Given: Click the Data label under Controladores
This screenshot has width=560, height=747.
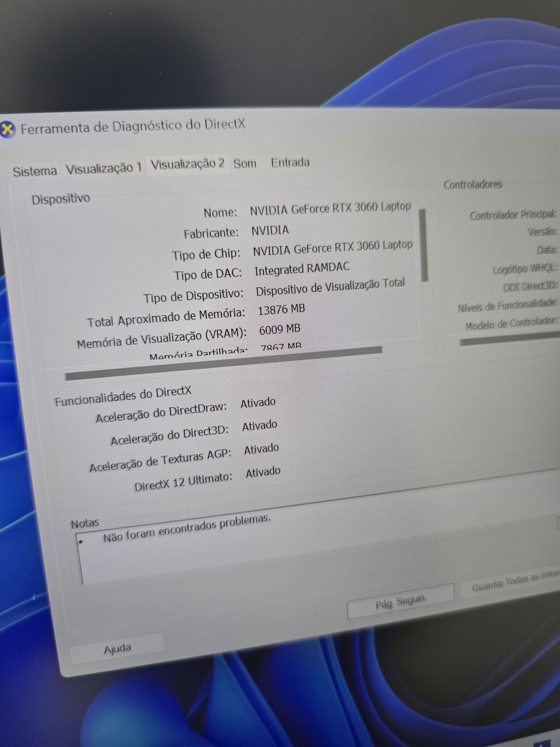Looking at the screenshot, I should [x=547, y=250].
